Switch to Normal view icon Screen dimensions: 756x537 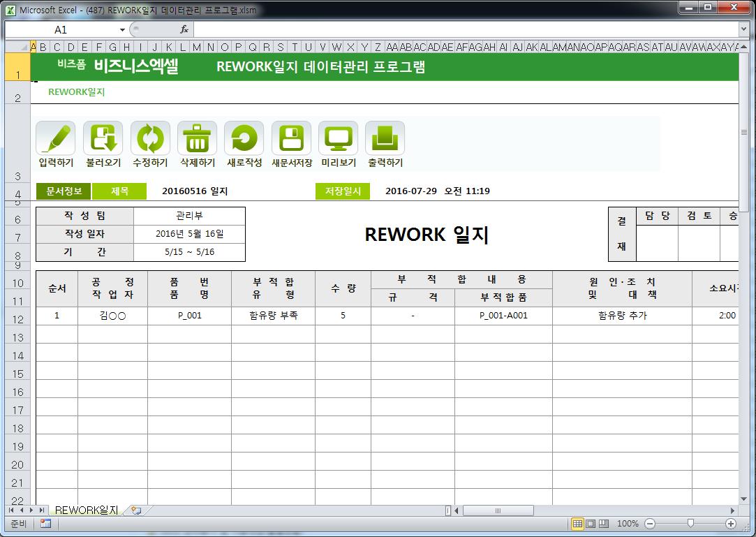577,524
